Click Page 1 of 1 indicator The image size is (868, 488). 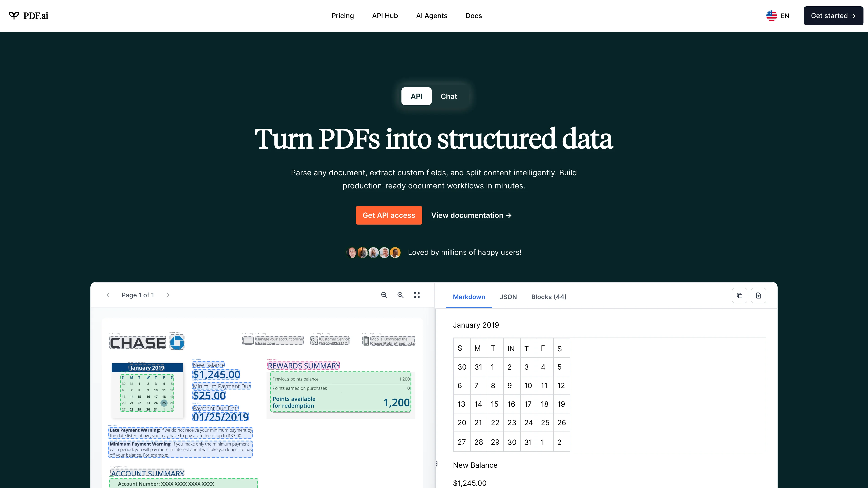(138, 295)
